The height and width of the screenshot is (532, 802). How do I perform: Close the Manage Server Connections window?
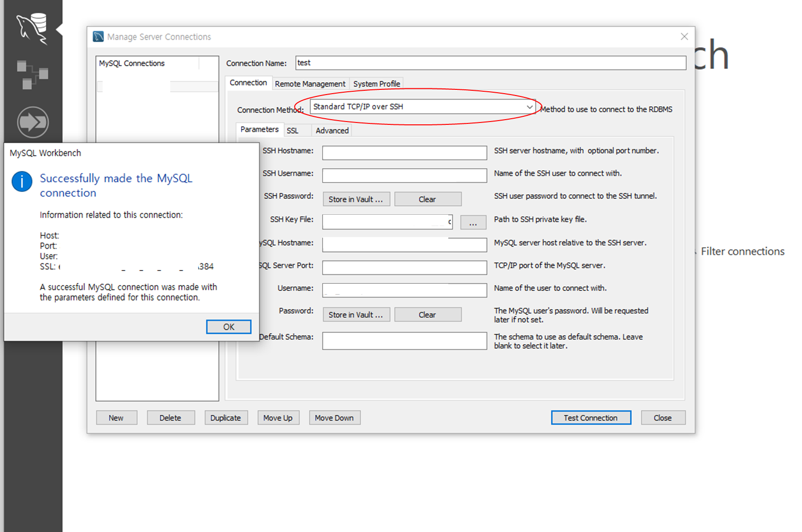point(684,36)
